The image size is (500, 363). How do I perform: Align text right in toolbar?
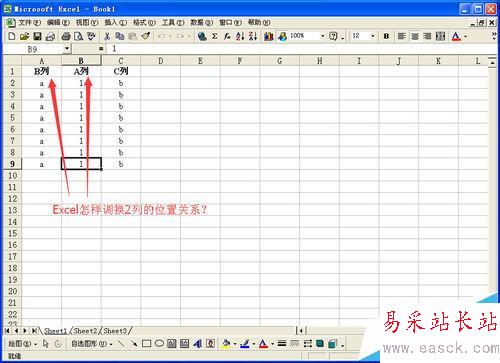point(427,36)
